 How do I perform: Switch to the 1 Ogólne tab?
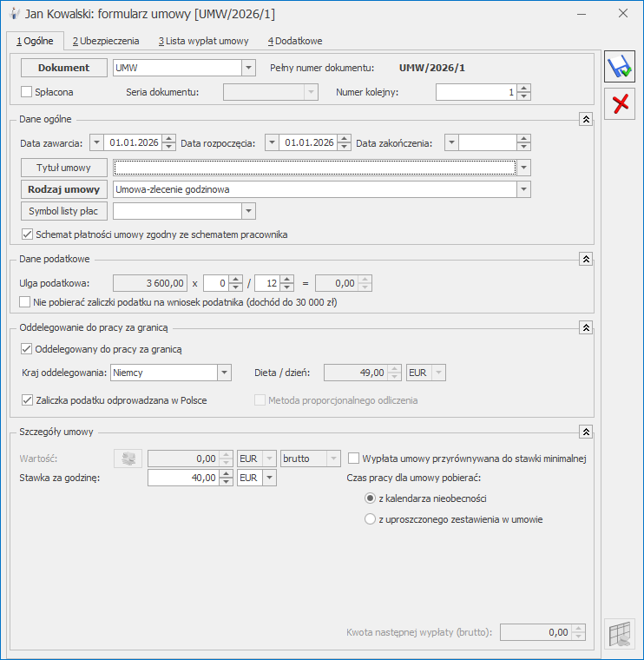pyautogui.click(x=35, y=41)
